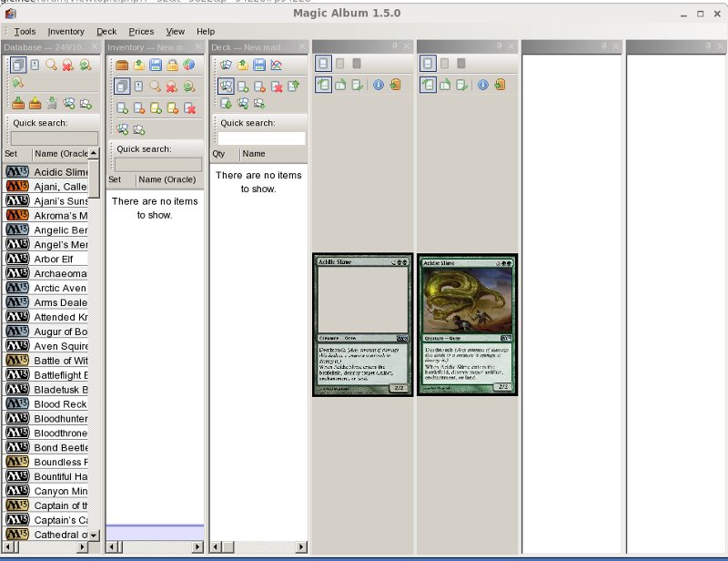Click the Deck quick search input field
This screenshot has height=561, width=728.
[x=261, y=138]
